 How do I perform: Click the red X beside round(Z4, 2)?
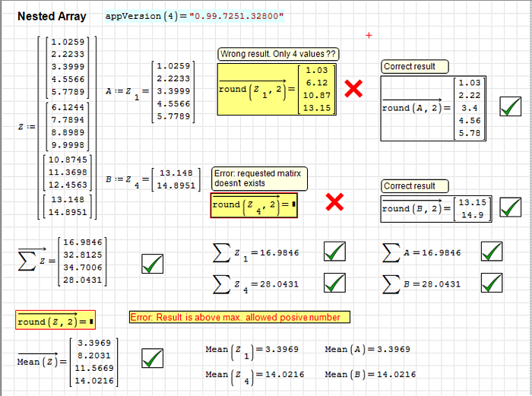(334, 202)
